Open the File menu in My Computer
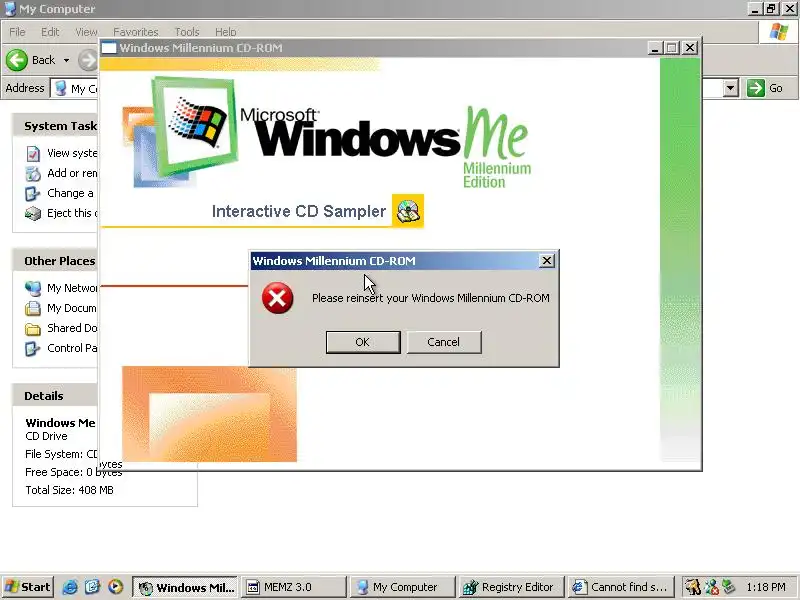The image size is (800, 600). [x=17, y=32]
